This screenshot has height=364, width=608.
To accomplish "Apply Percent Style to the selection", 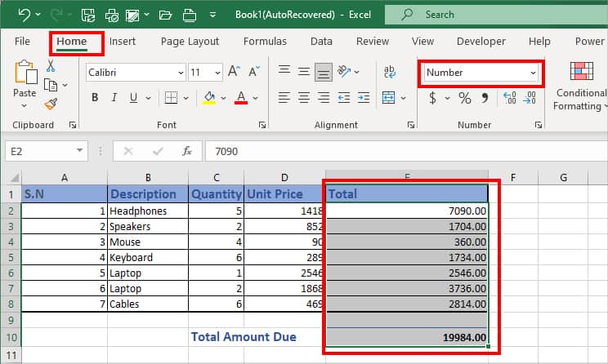I will [x=464, y=98].
